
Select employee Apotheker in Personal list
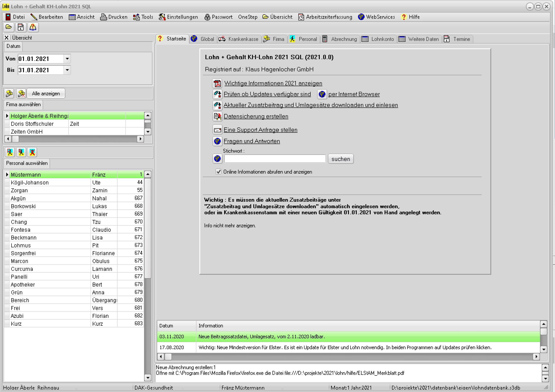pos(74,285)
